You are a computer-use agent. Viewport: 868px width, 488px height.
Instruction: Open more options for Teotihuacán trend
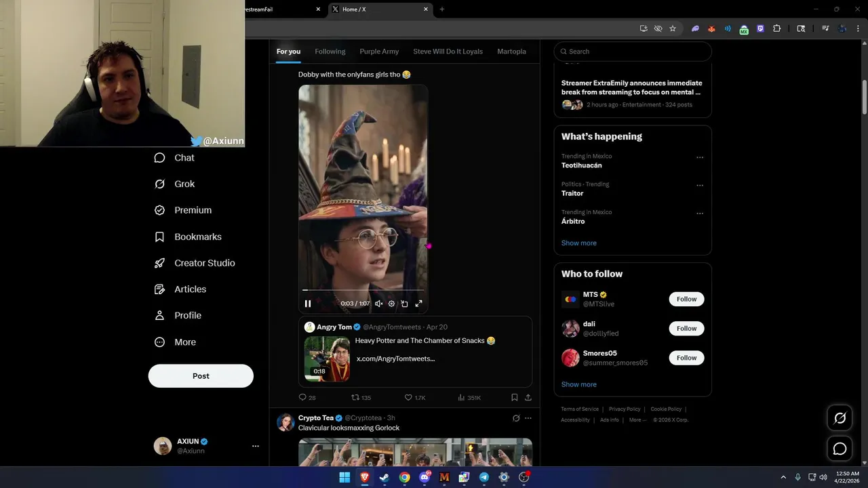[700, 157]
